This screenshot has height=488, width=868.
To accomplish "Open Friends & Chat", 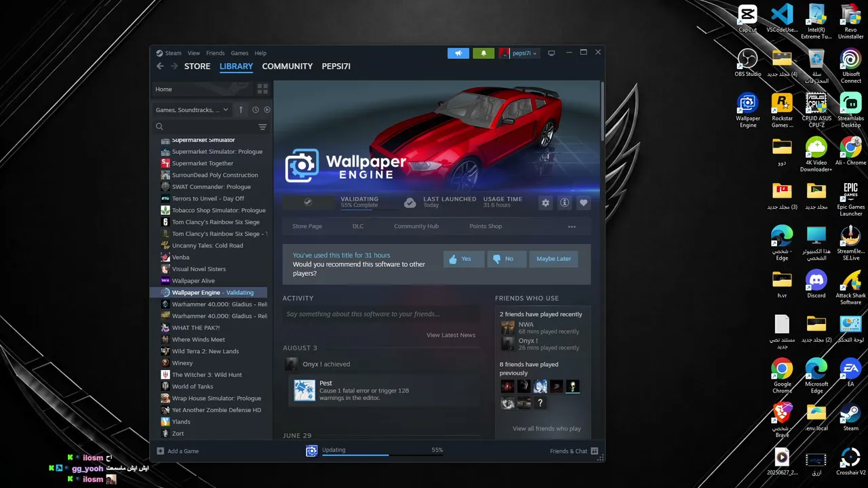I will click(x=574, y=451).
